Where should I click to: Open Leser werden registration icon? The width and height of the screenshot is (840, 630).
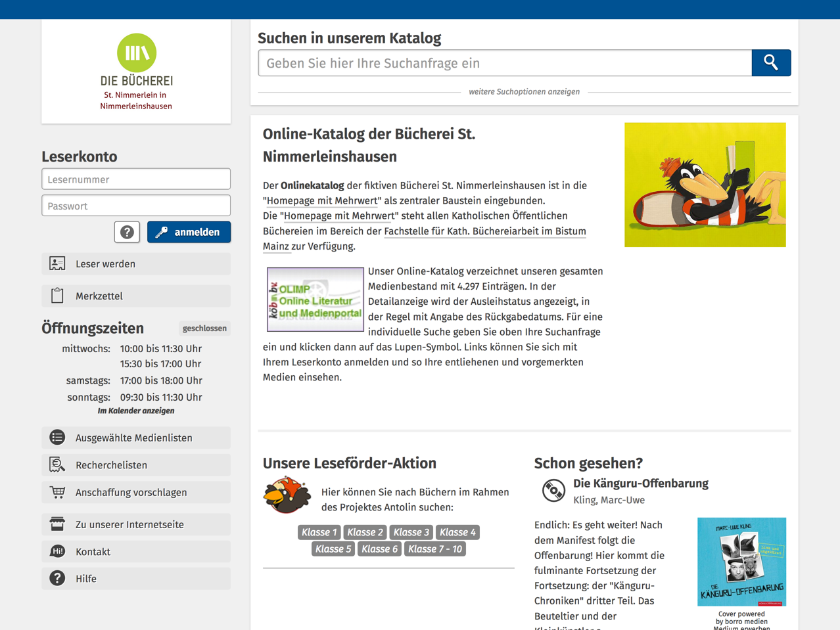click(57, 264)
